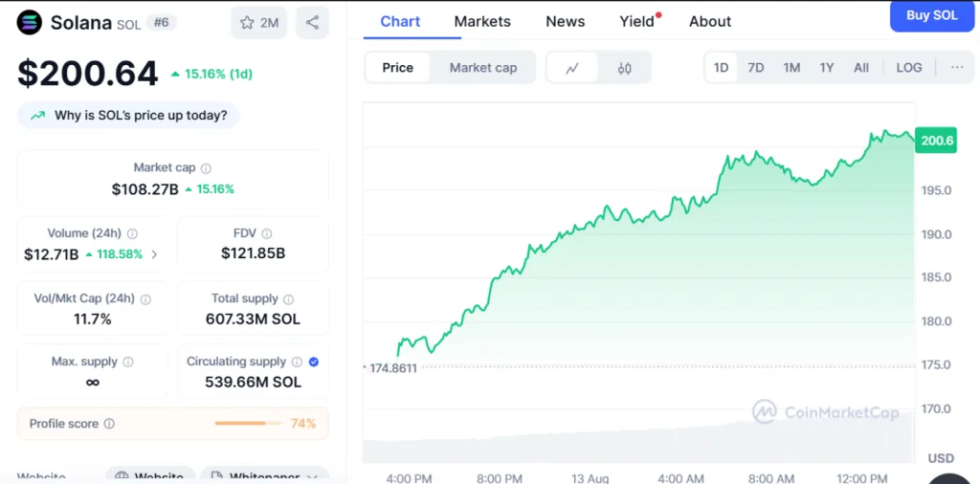This screenshot has width=980, height=484.
Task: Click the 118.58% volume change
Action: click(120, 254)
